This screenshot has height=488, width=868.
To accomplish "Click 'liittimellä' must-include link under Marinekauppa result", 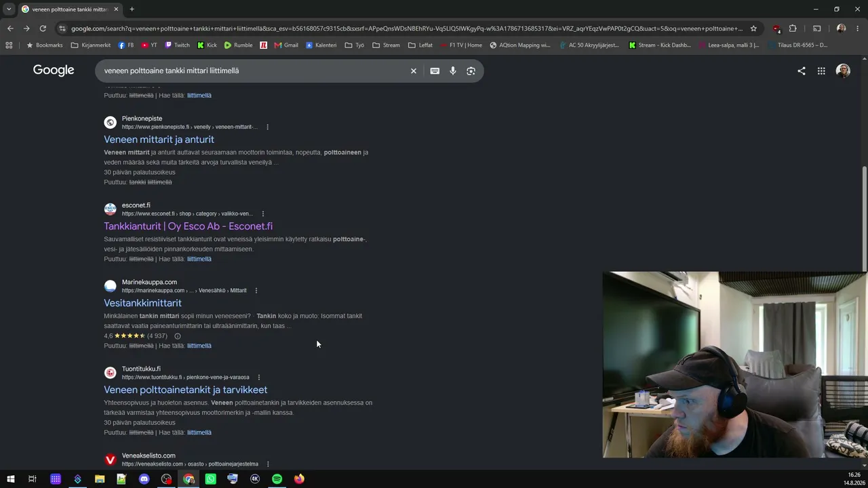I will pos(199,346).
